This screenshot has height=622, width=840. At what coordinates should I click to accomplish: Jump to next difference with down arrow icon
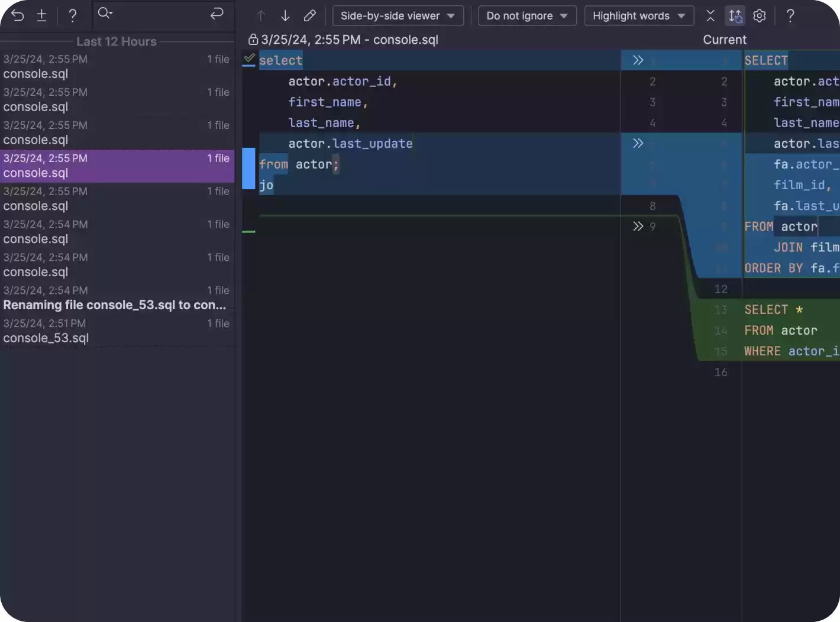285,15
